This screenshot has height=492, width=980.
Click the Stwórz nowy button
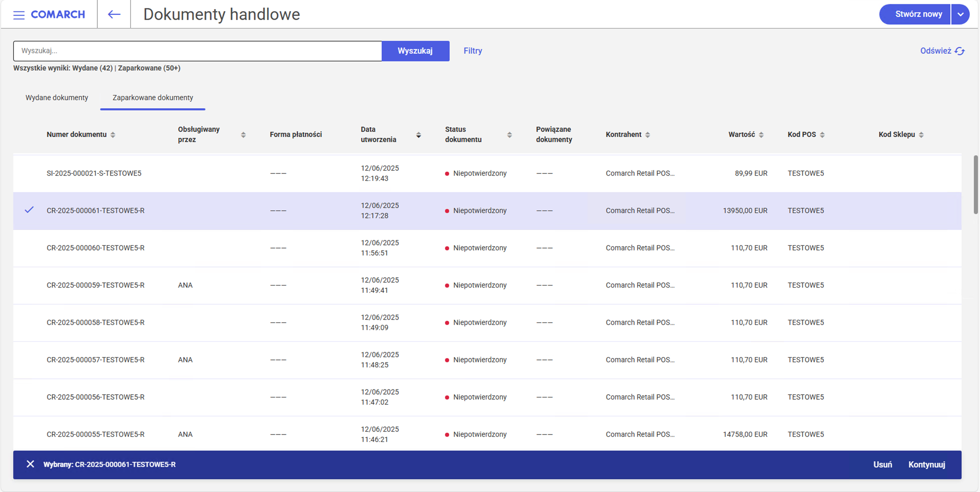(x=915, y=14)
